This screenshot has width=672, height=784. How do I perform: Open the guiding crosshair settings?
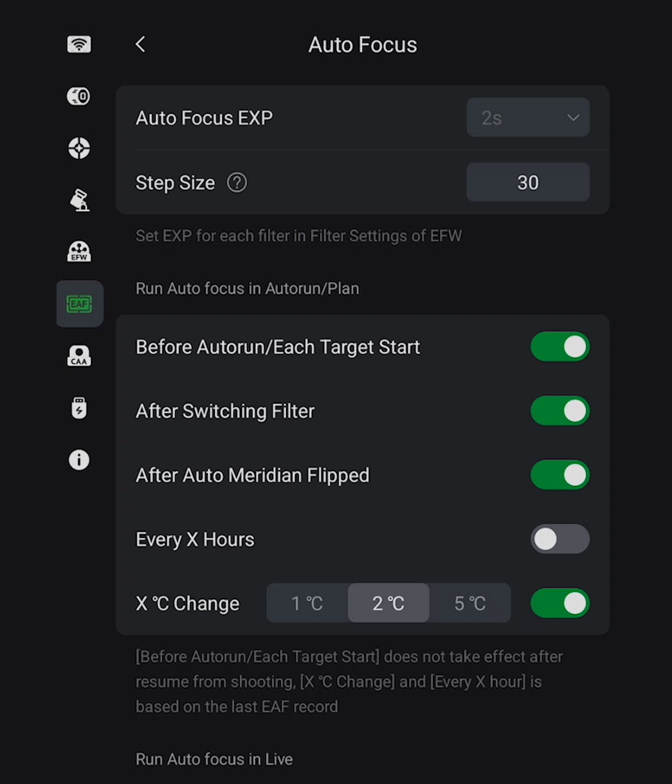coord(78,148)
